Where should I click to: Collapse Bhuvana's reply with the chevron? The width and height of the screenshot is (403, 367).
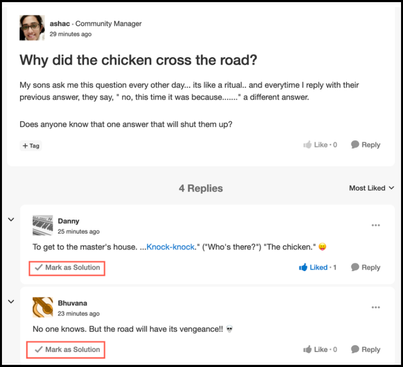coord(11,302)
